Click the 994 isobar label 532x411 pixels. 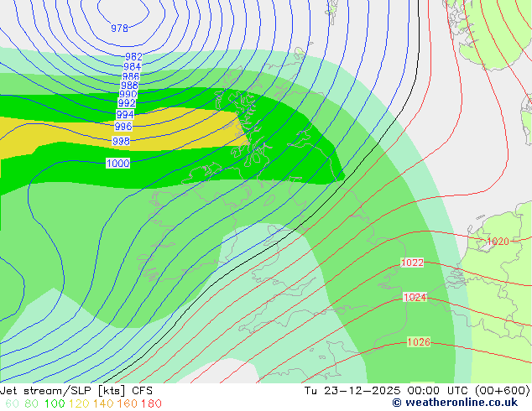click(125, 114)
